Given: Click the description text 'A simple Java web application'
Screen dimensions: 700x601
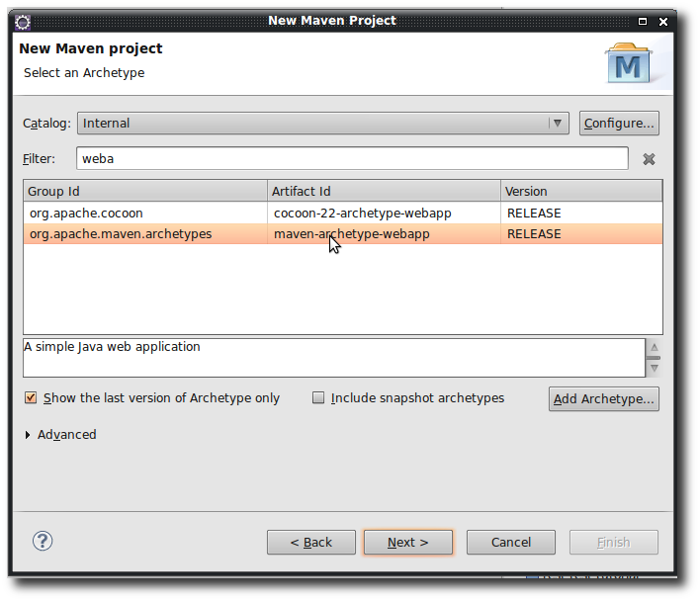Looking at the screenshot, I should [x=112, y=347].
